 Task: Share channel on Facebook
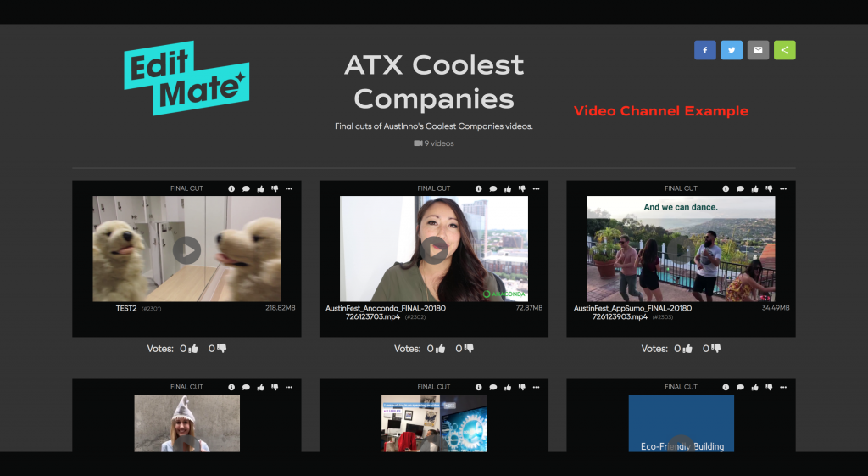pyautogui.click(x=704, y=50)
